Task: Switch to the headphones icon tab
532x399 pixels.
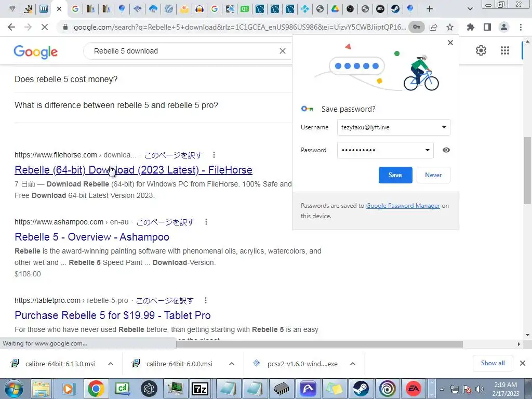Action: point(199,9)
